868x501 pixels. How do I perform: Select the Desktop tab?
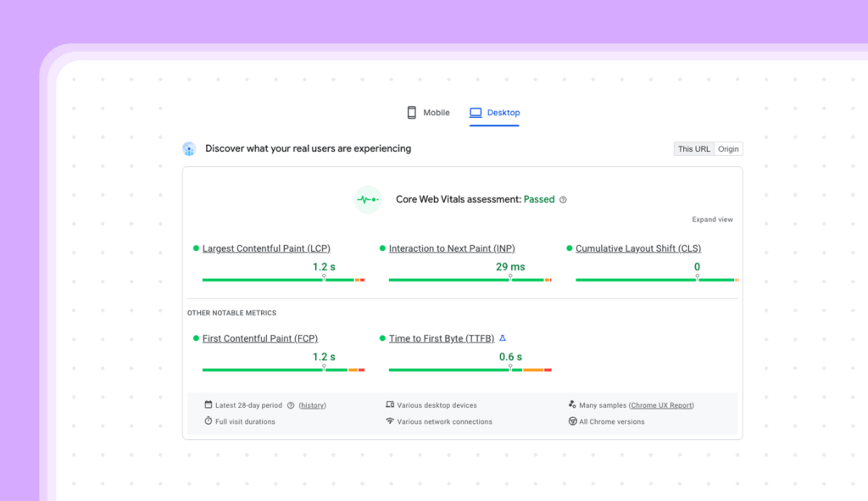[494, 113]
